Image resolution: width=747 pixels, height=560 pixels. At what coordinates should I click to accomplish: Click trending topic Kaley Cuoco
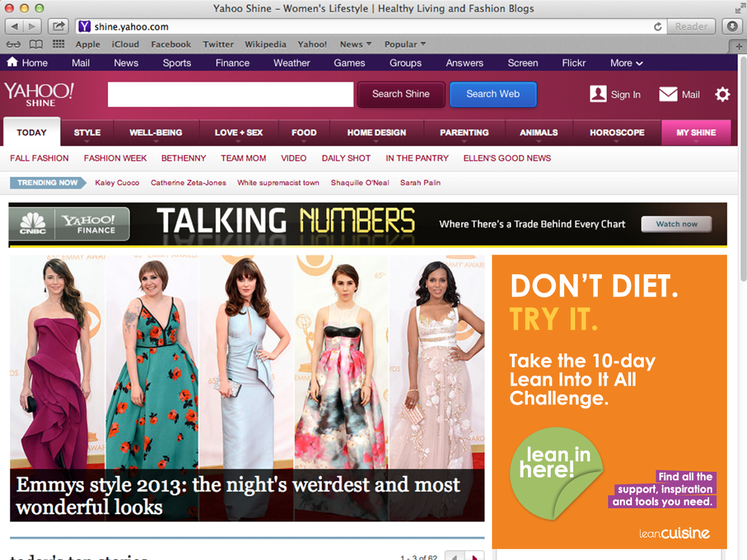(117, 183)
